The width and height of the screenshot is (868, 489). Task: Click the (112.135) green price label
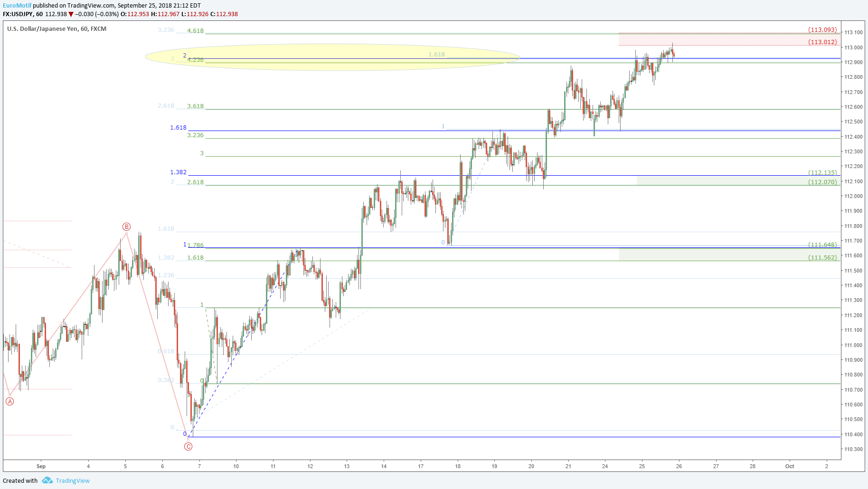click(x=823, y=172)
